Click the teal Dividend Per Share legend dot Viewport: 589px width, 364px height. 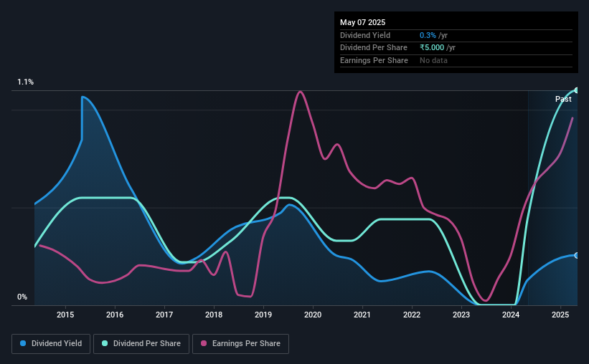(105, 343)
